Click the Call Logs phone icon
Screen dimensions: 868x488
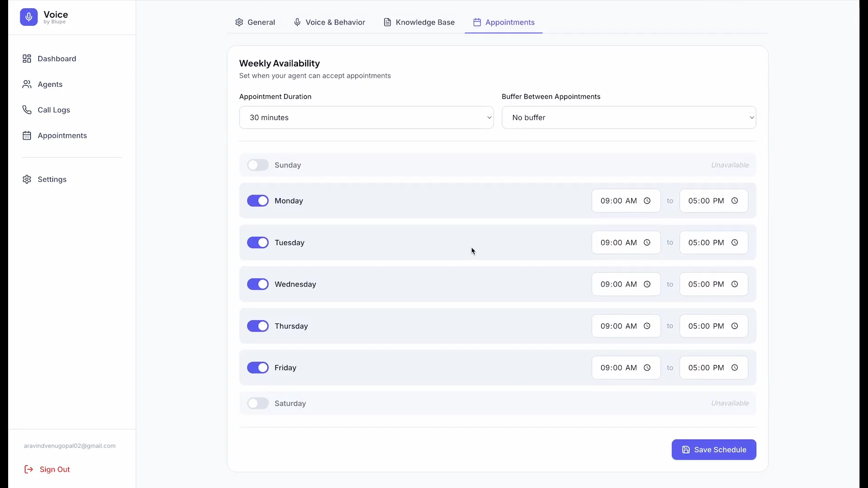point(27,110)
